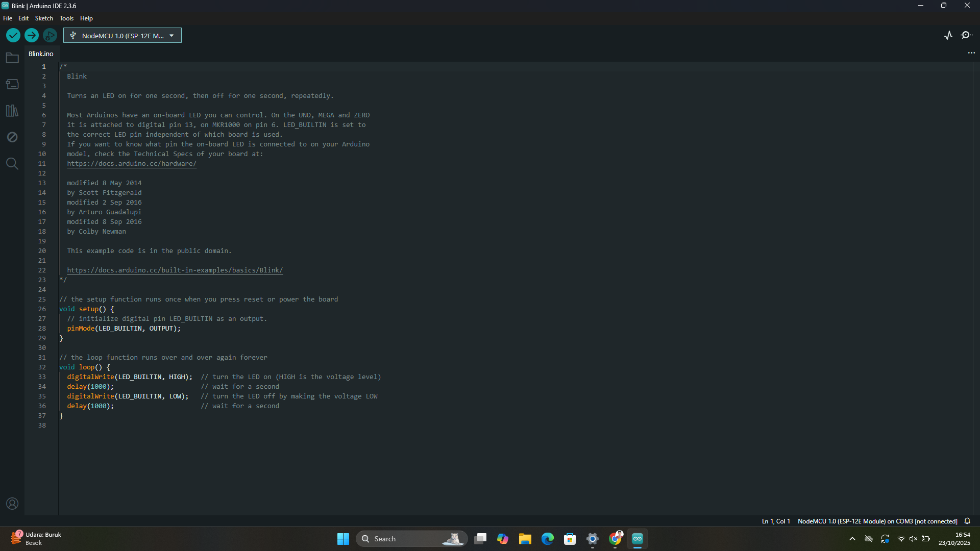The image size is (980, 551).
Task: Click the Upload arrow button
Action: pos(32,35)
